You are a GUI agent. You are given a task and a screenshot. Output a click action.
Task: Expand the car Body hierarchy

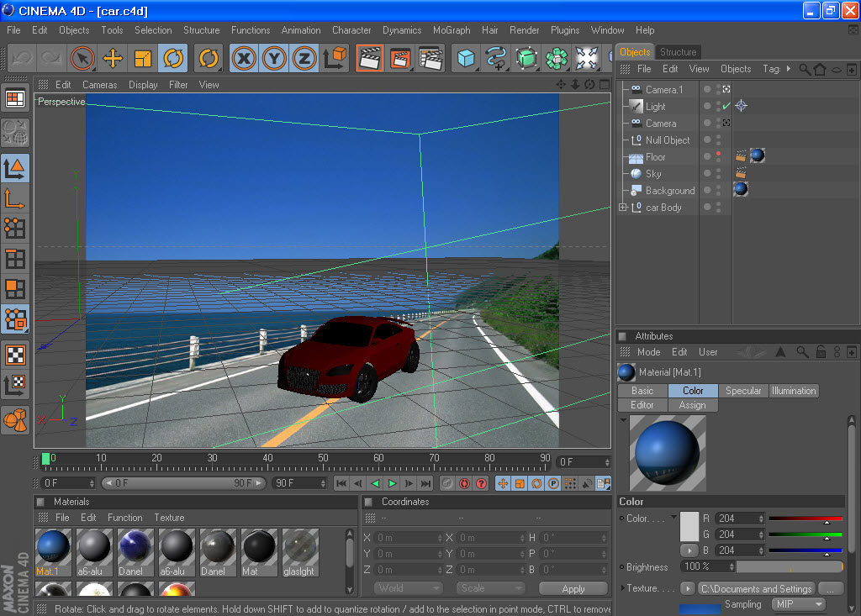tap(623, 208)
